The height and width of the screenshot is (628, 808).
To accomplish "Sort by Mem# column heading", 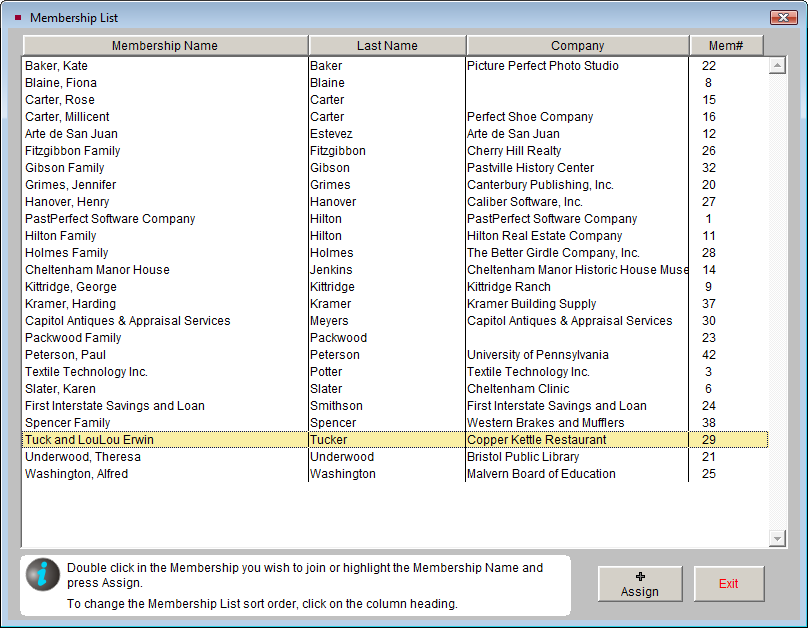I will pyautogui.click(x=726, y=45).
